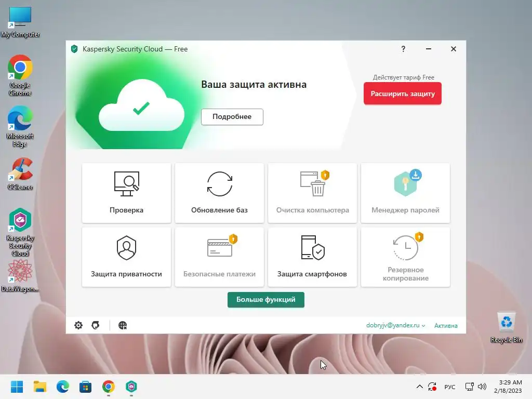This screenshot has width=532, height=399.
Task: Open Защита смартфонов tile
Action: [x=312, y=257]
